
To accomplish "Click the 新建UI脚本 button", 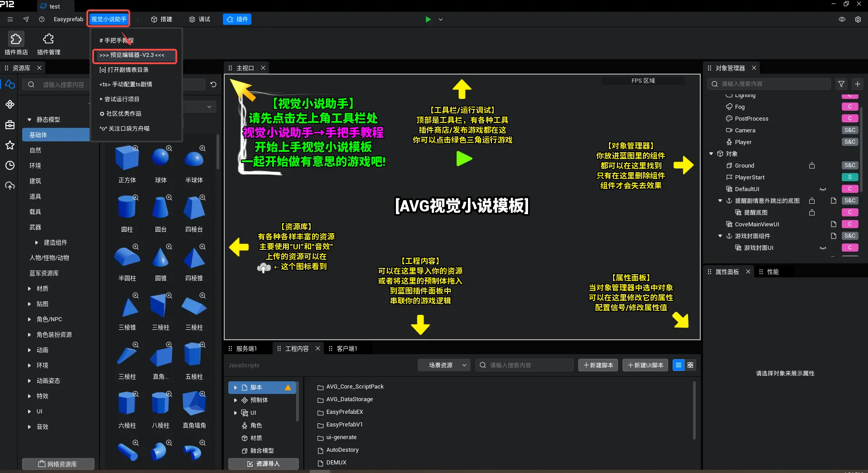I will coord(646,365).
